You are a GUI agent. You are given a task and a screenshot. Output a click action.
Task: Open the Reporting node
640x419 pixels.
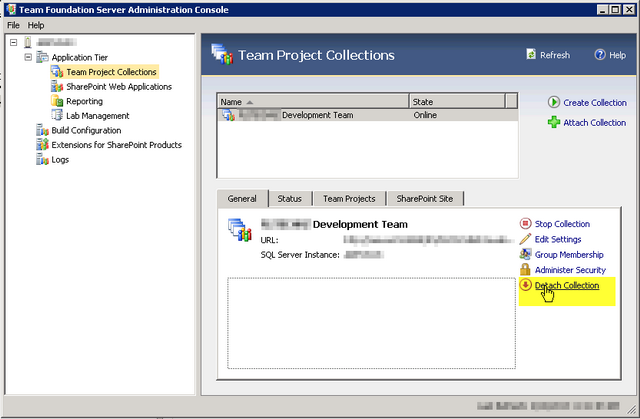[84, 101]
